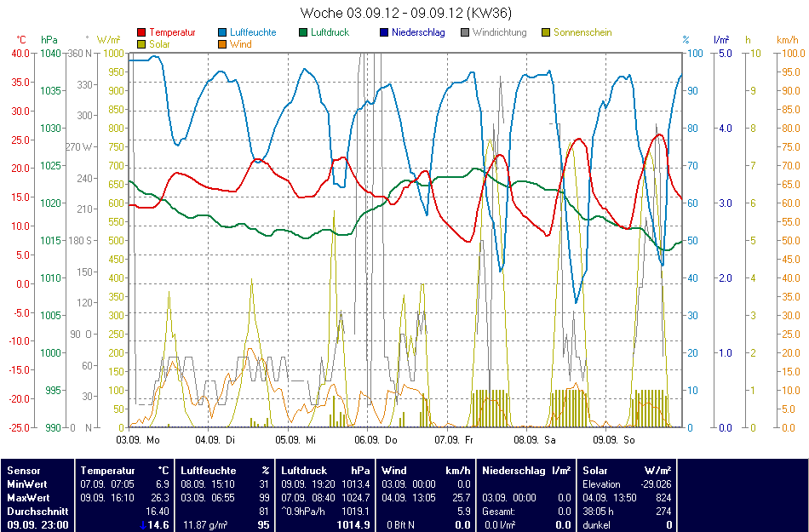Click the current pressure value 1014.9

point(353,525)
